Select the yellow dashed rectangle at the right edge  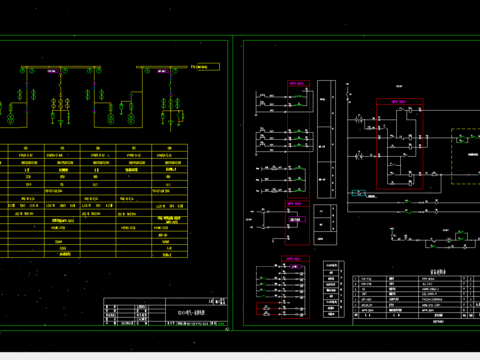466,156
